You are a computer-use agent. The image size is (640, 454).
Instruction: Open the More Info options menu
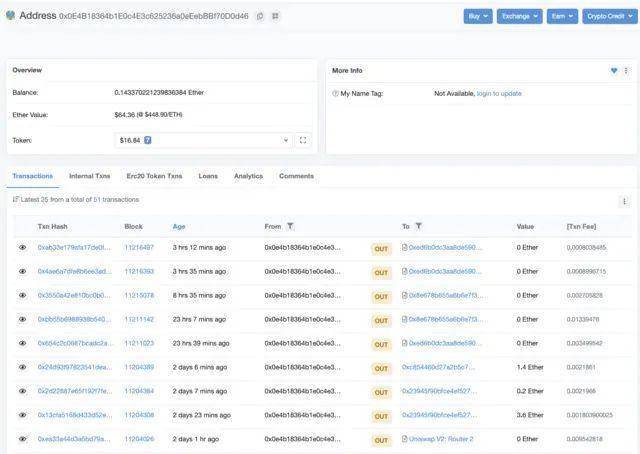click(626, 71)
